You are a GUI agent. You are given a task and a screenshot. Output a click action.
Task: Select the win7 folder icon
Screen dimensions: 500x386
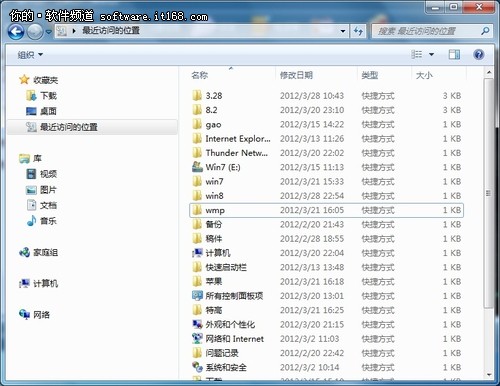pyautogui.click(x=197, y=181)
